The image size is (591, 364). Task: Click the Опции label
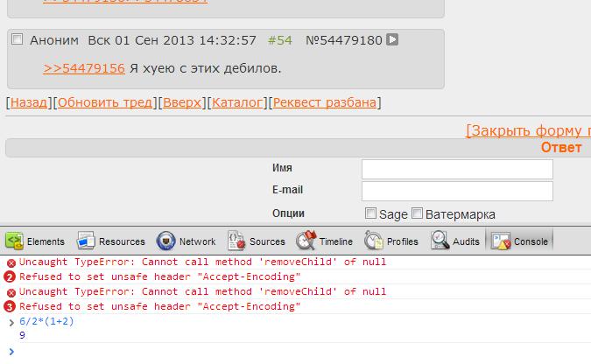[288, 213]
